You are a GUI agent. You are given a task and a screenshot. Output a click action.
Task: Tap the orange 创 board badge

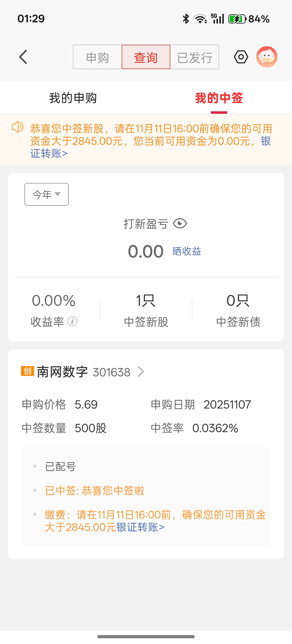[28, 371]
